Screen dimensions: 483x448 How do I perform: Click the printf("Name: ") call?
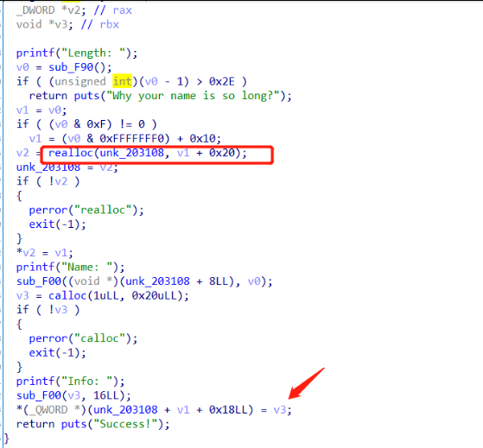70,267
